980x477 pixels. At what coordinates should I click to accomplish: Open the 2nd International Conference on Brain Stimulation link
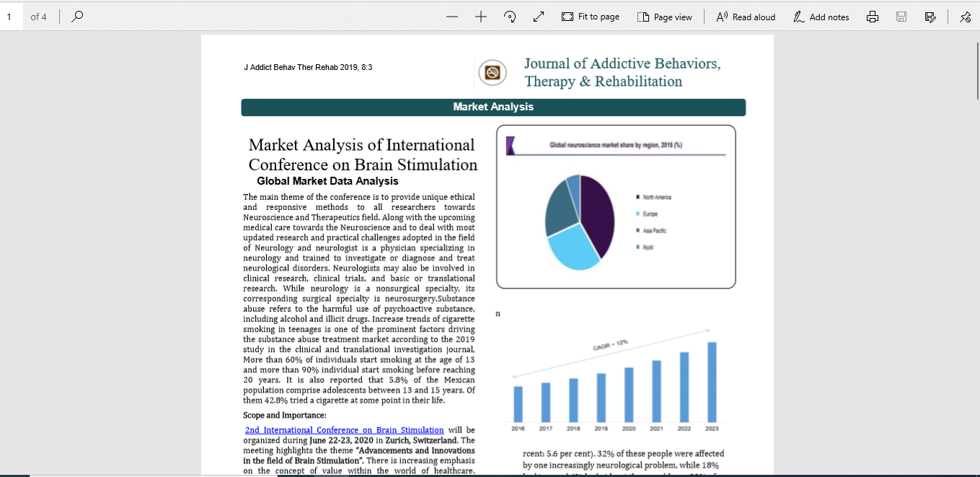coord(345,430)
